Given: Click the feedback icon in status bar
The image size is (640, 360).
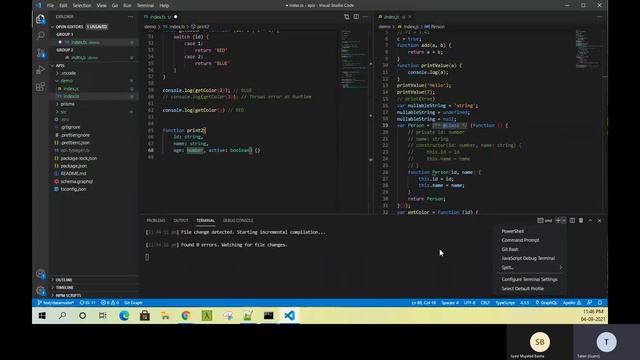Looking at the screenshot, I should tap(589, 303).
